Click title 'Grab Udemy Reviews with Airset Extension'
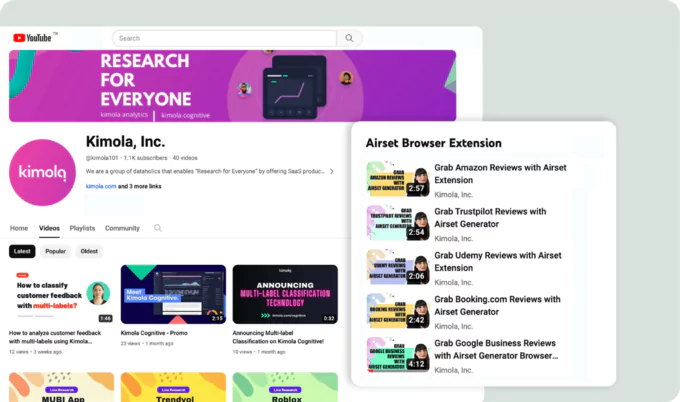 point(497,261)
